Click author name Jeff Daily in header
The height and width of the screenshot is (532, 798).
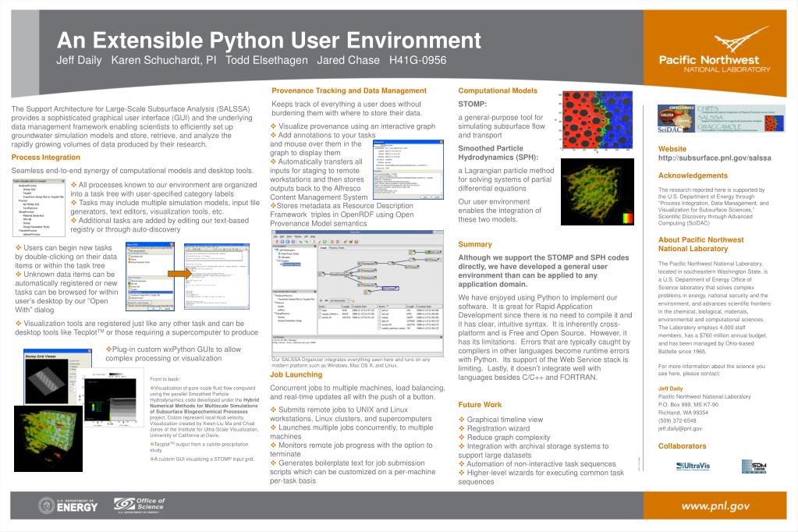tap(79, 60)
